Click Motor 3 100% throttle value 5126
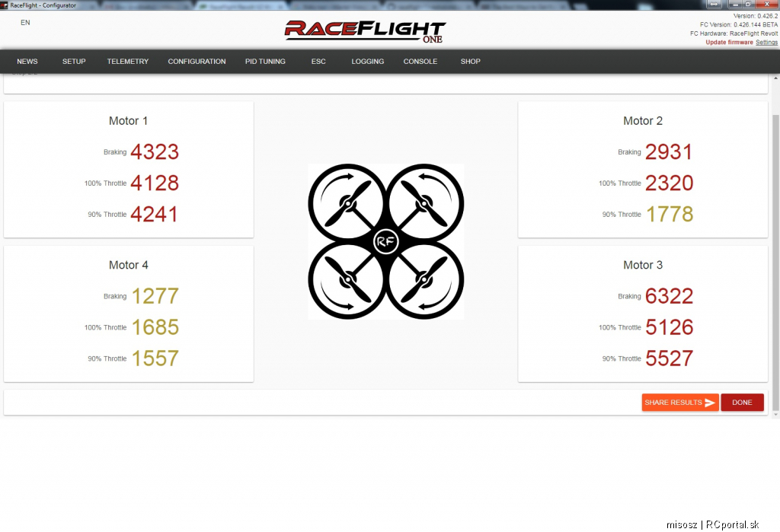Image resolution: width=780 pixels, height=532 pixels. (669, 327)
